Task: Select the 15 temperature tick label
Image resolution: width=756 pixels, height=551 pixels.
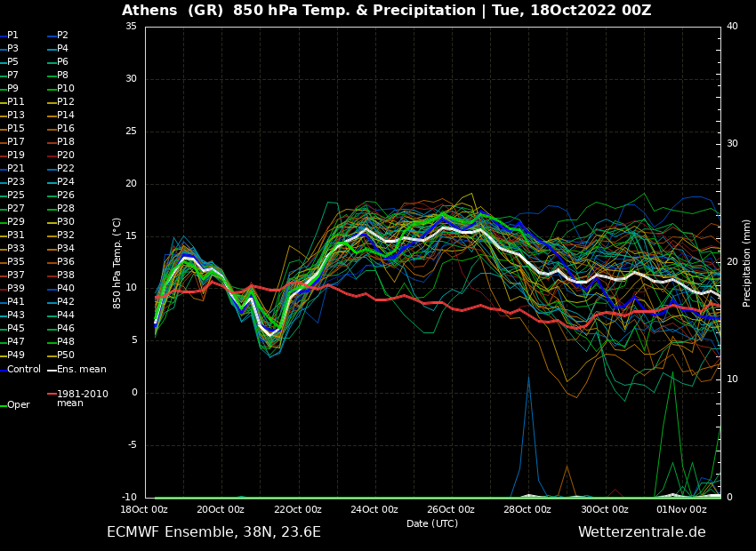Action: coord(131,236)
